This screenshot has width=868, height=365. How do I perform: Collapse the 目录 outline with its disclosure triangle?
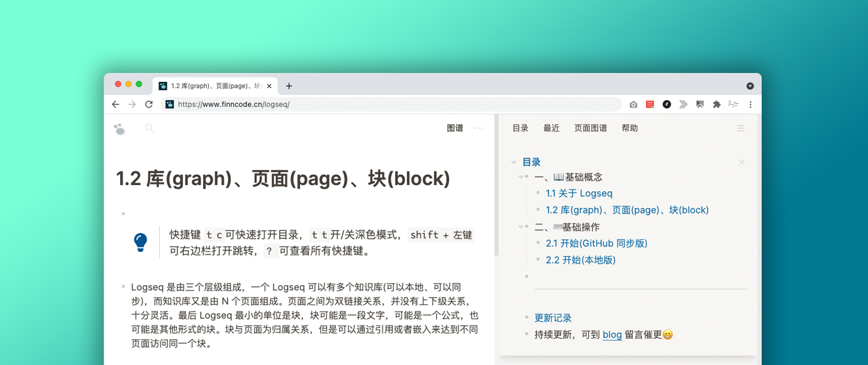pyautogui.click(x=513, y=162)
